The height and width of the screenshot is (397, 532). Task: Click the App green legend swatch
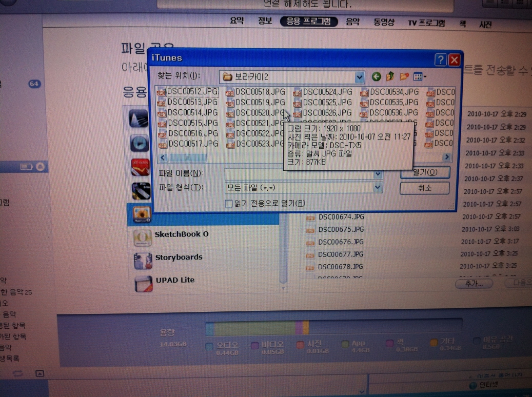coord(345,344)
